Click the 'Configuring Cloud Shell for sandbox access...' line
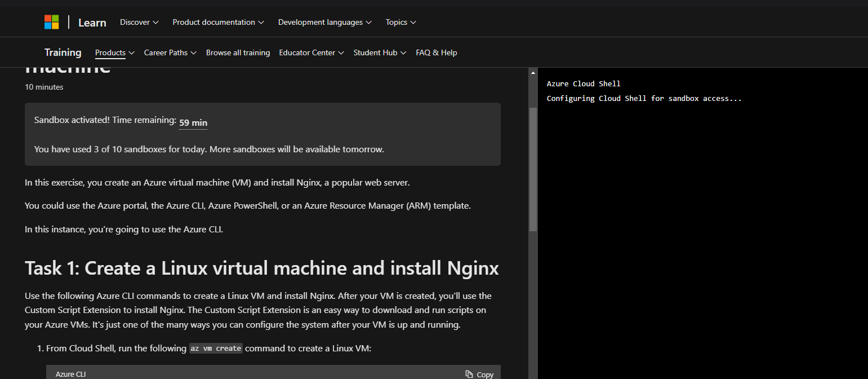 pyautogui.click(x=644, y=98)
